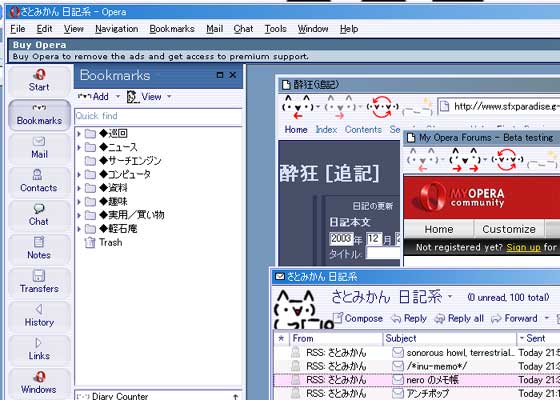Viewport: 560px width, 400px height.
Task: Click the Index link in 酔狂 window
Action: tap(326, 130)
